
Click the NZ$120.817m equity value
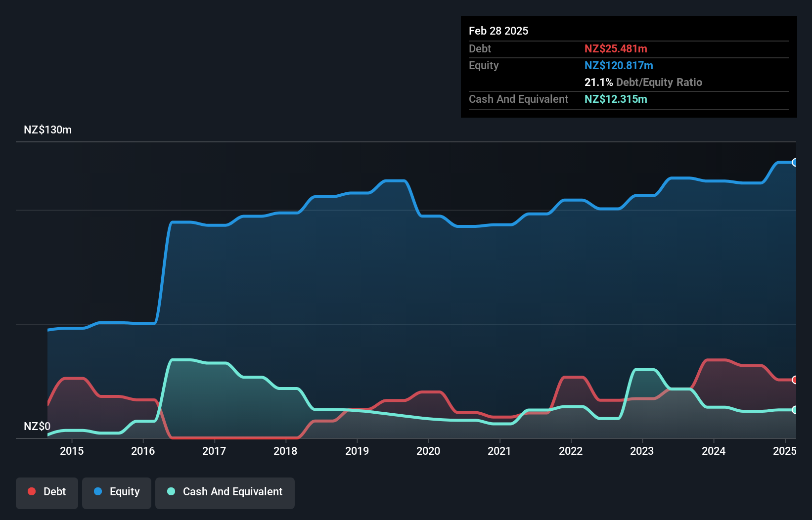pos(619,65)
